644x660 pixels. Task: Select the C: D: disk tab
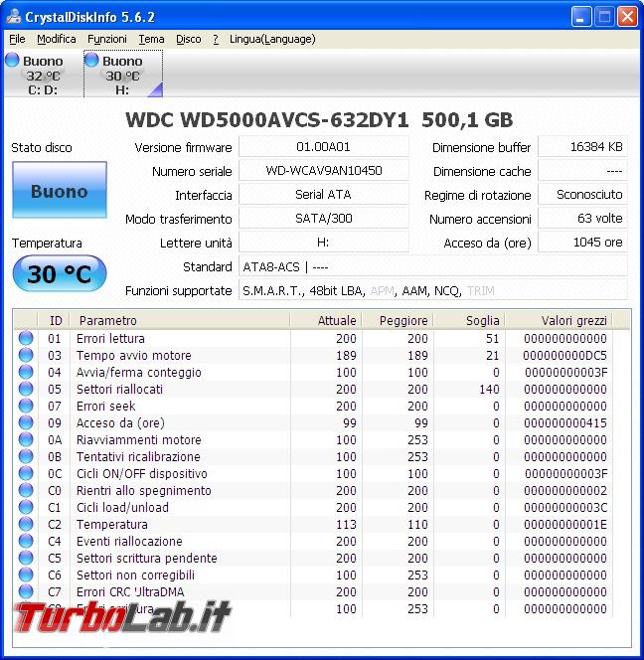(43, 75)
